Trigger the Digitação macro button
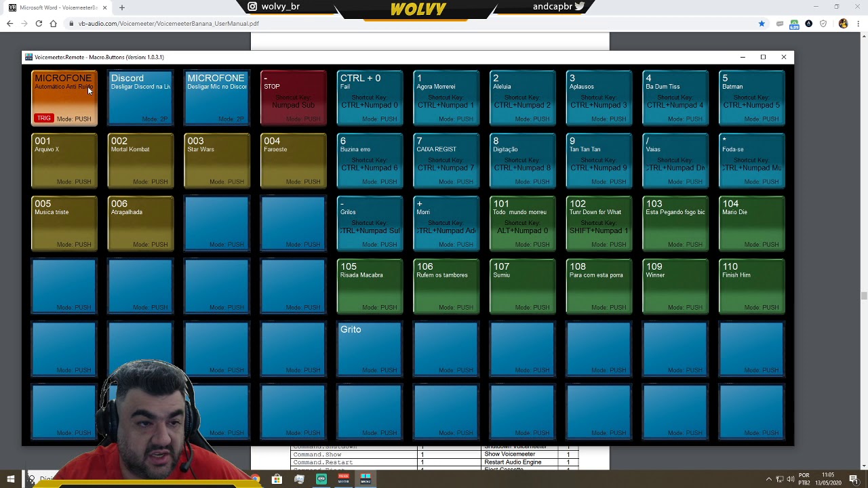Screen dimensions: 868x488 pos(522,161)
